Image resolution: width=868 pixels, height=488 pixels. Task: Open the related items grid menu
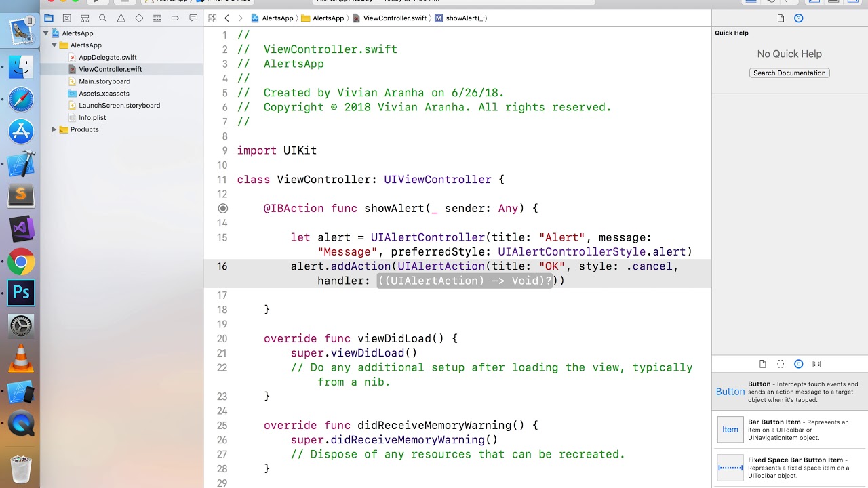[x=212, y=18]
